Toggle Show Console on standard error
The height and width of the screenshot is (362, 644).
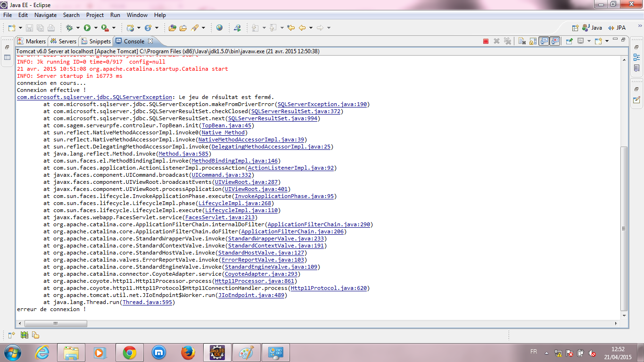coord(555,41)
